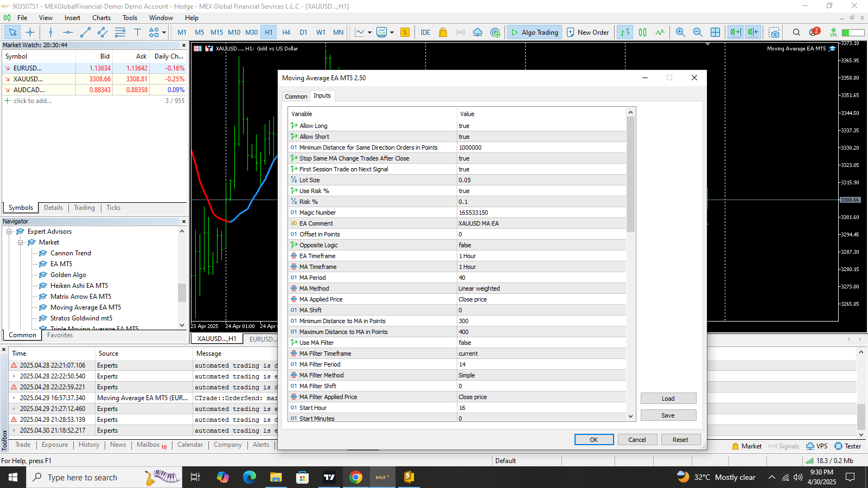868x488 pixels.
Task: Click the Inputs list scrollbar down arrow
Action: click(x=630, y=416)
